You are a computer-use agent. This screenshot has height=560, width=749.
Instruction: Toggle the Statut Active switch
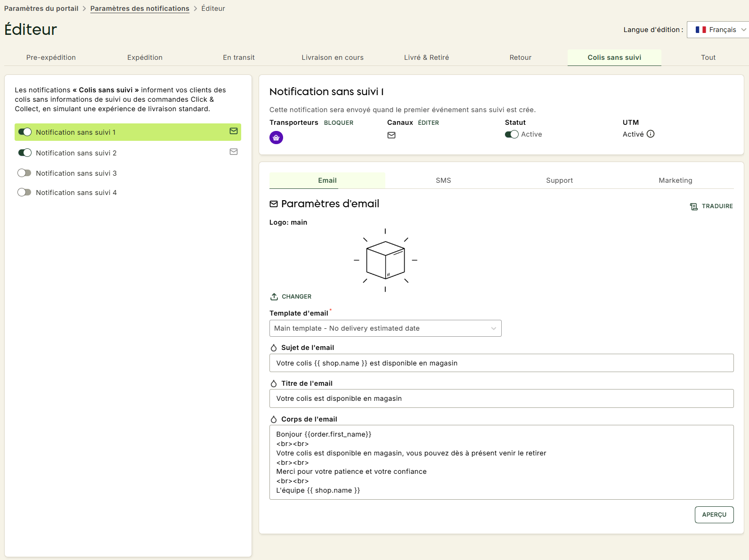click(512, 134)
